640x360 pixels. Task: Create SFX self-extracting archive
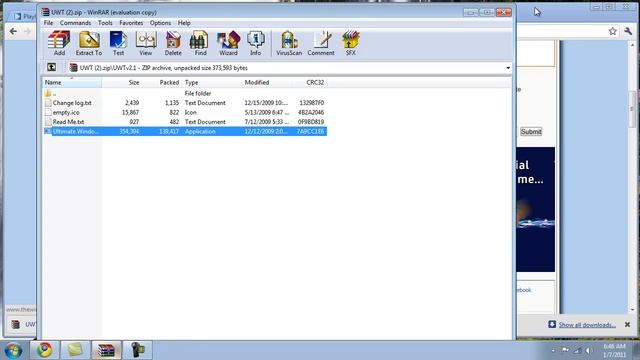[x=351, y=43]
